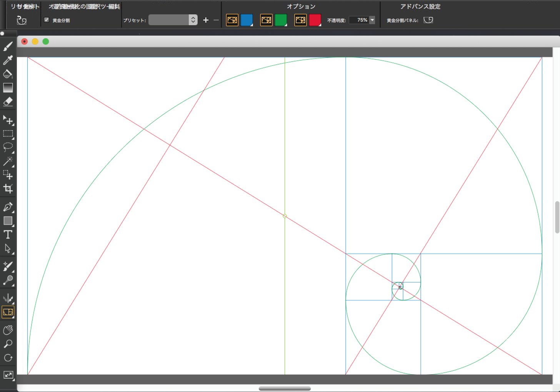
Task: Choose the Eraser tool
Action: point(8,102)
